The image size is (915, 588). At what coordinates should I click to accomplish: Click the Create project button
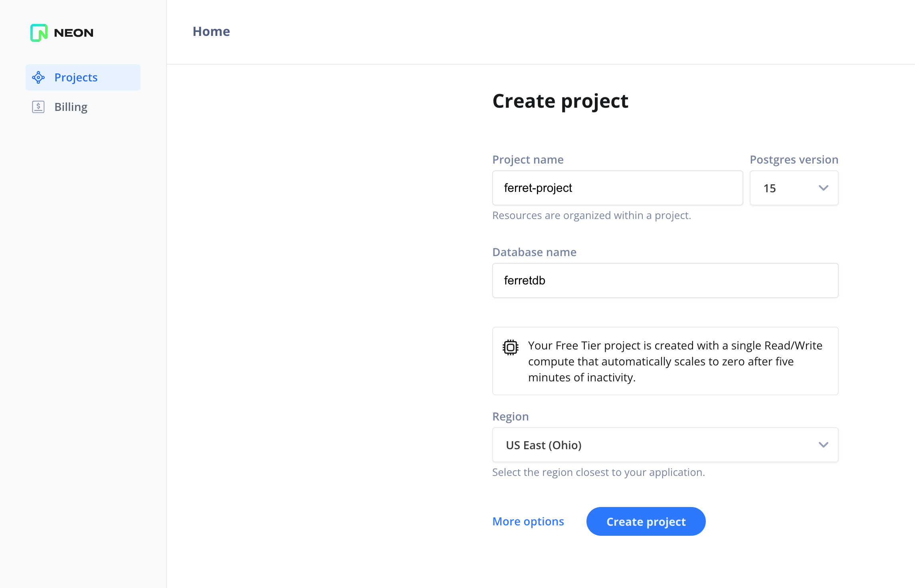[646, 521]
